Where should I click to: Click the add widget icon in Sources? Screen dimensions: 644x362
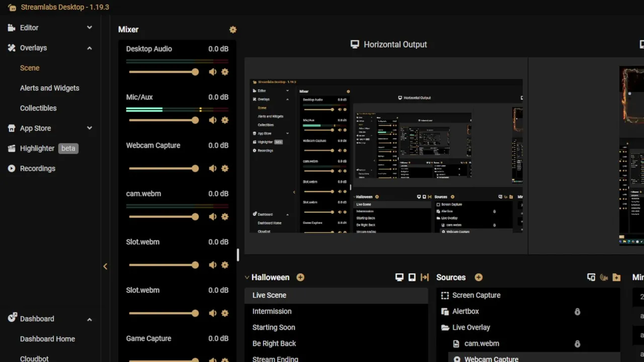click(x=604, y=277)
